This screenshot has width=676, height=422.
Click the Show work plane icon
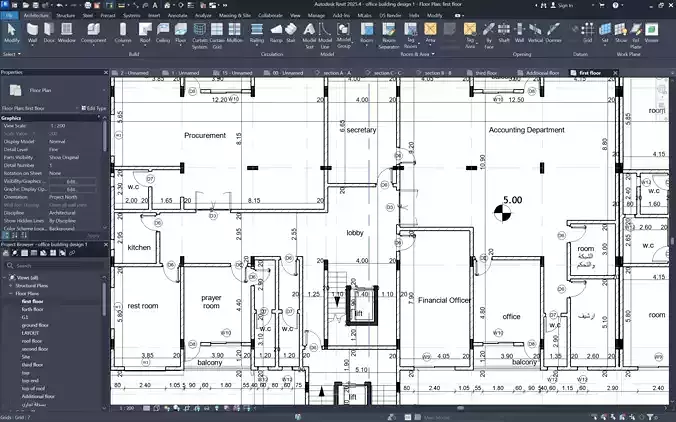pos(621,29)
